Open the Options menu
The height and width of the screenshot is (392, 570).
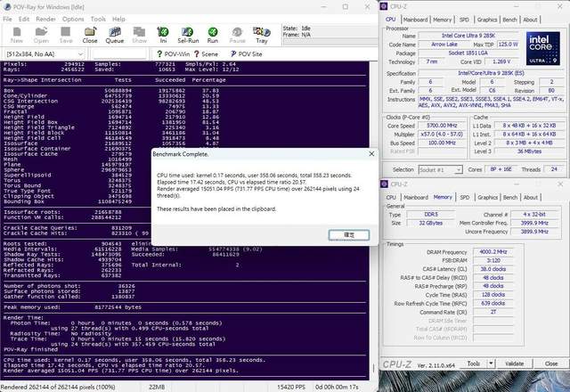tap(73, 19)
